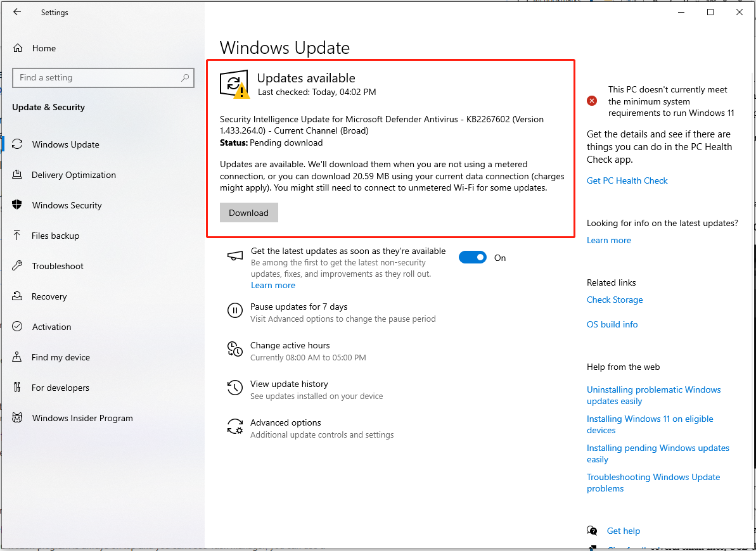756x551 pixels.
Task: Click the Recovery icon in the sidebar
Action: click(x=18, y=296)
